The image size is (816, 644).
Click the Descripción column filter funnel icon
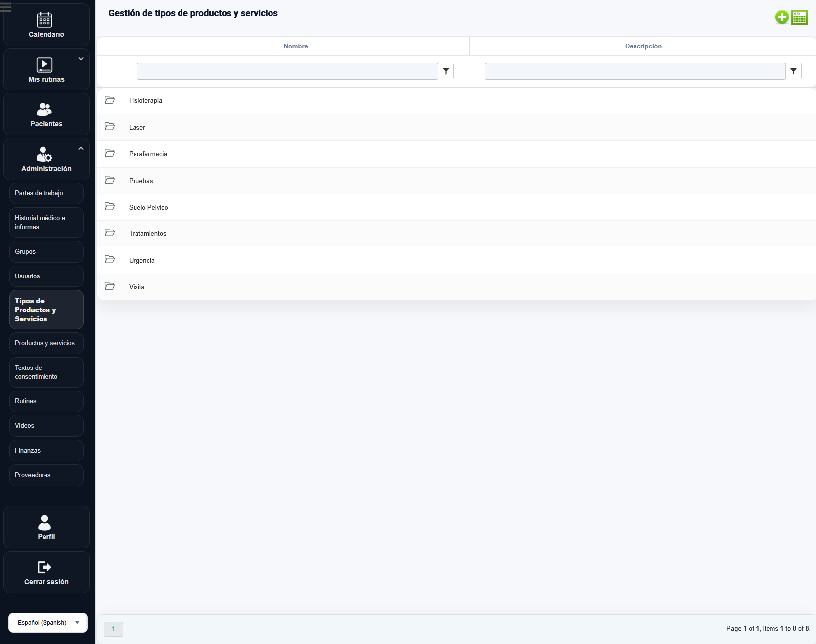coord(793,71)
